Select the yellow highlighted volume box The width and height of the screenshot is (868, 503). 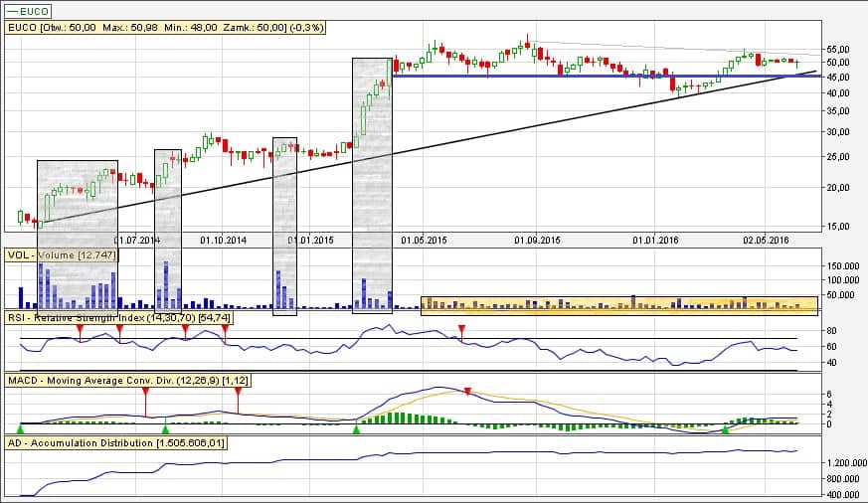click(618, 306)
